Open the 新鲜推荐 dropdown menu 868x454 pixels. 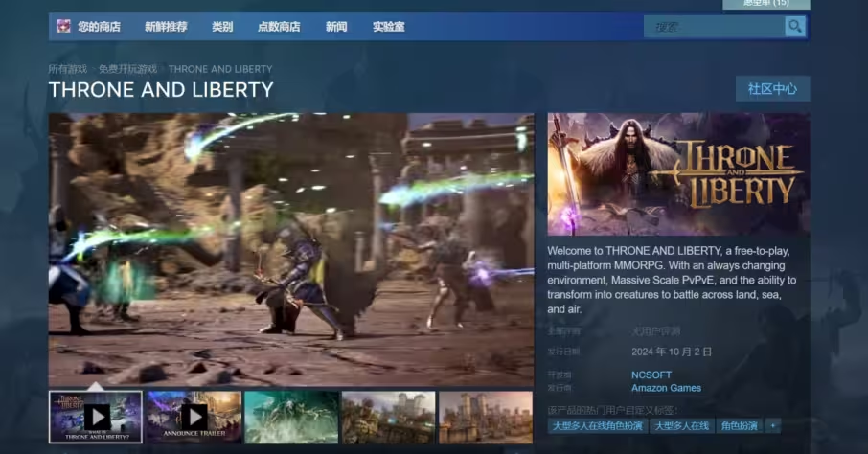point(166,27)
